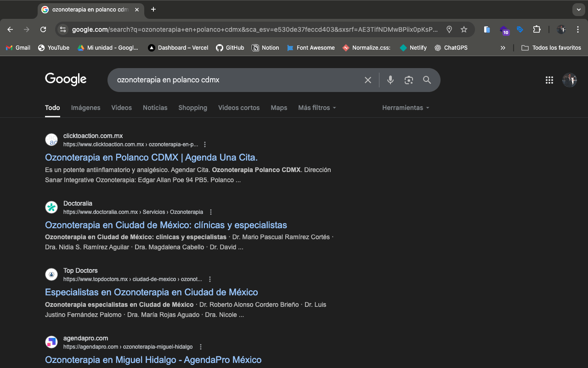Viewport: 588px width, 368px height.
Task: Open Notion bookmark
Action: coord(266,48)
